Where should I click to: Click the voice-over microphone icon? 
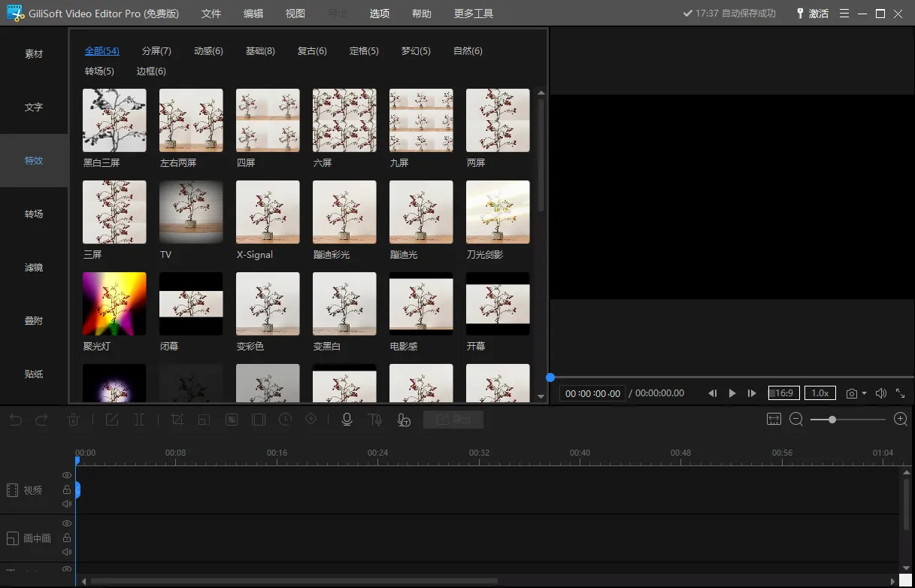coord(347,420)
